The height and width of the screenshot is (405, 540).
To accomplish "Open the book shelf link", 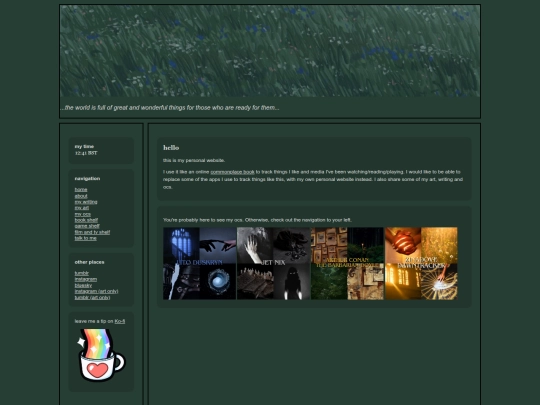I will tap(86, 220).
